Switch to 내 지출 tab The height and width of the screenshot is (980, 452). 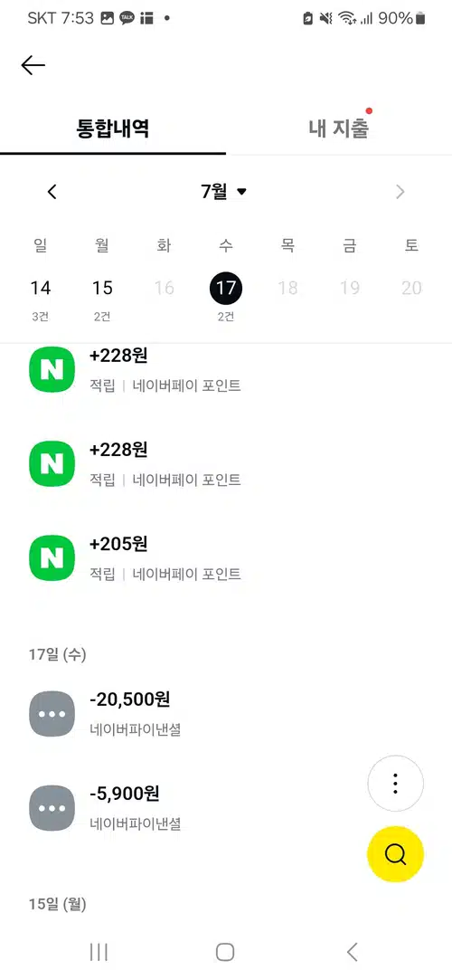339,128
